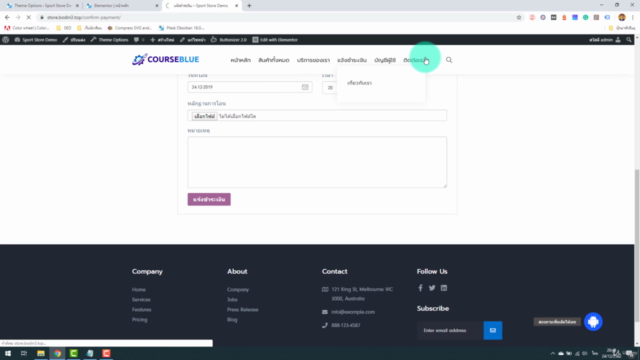Click the date field showing 24-12-2019
Image resolution: width=640 pixels, height=360 pixels.
(250, 87)
